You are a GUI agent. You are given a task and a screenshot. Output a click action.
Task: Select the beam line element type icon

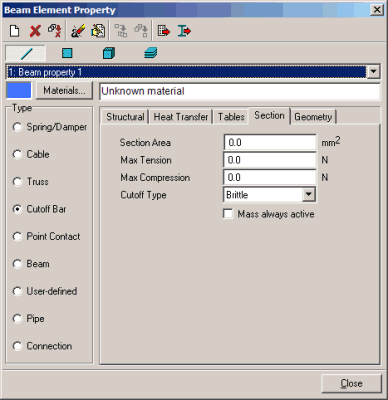tap(26, 53)
